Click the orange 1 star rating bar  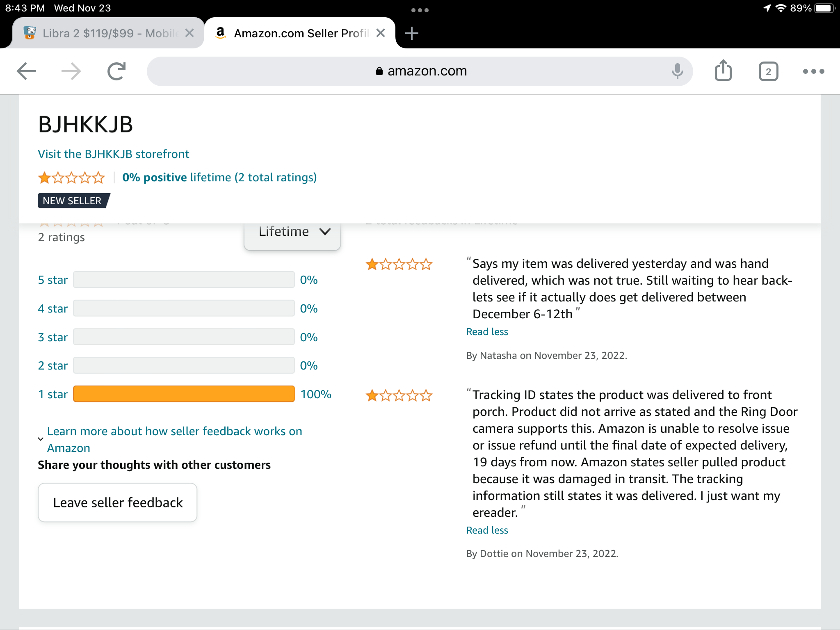(184, 394)
